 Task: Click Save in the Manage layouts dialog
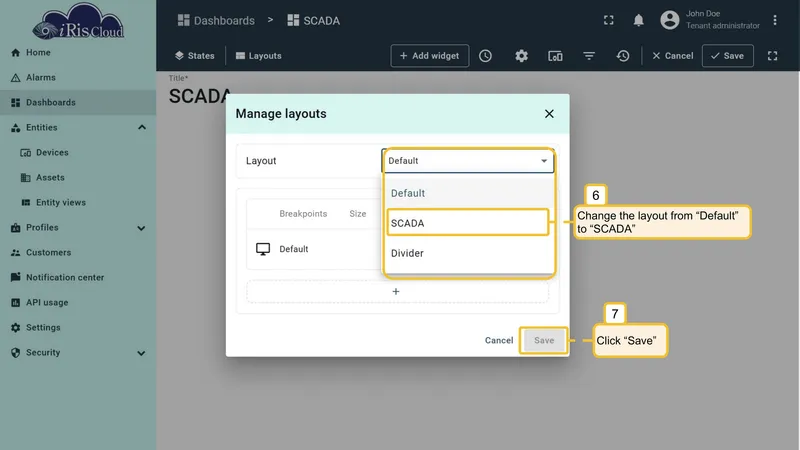pyautogui.click(x=544, y=340)
